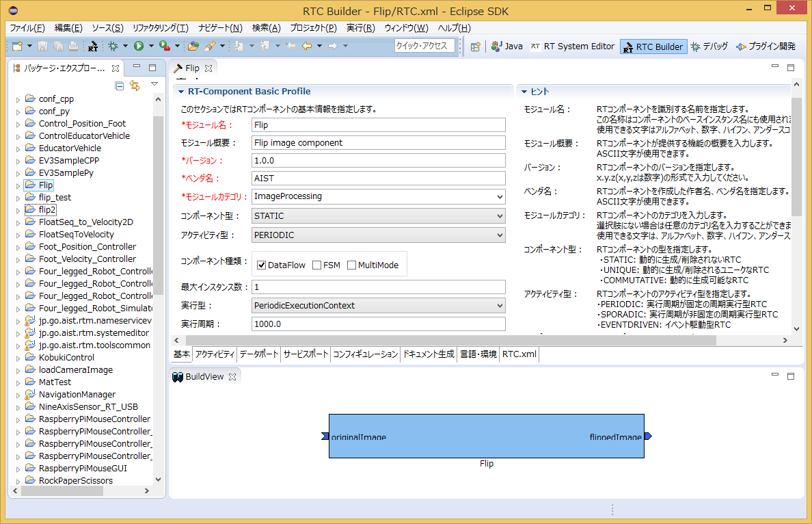Check the MultiMode checkbox
812x524 pixels.
[351, 265]
